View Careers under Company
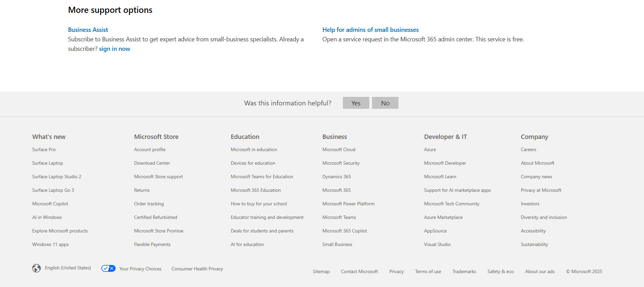644x287 pixels. [528, 149]
